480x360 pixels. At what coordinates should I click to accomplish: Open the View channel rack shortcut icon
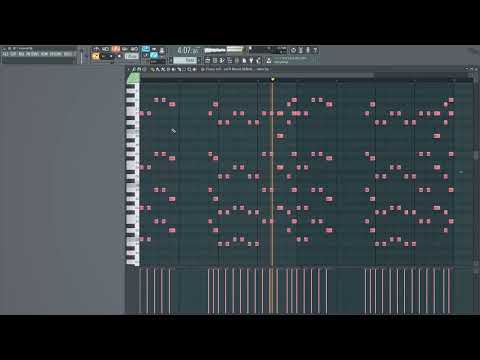click(x=222, y=60)
